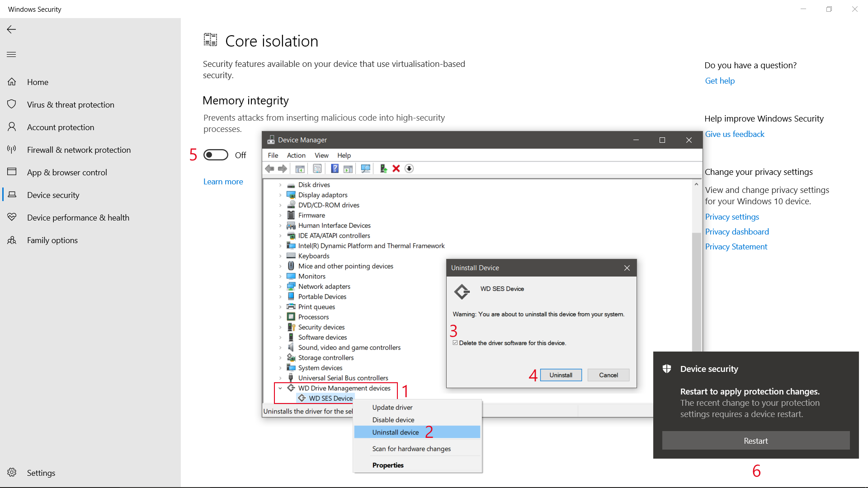Expand the Display adaptors tree node
The height and width of the screenshot is (488, 868).
click(x=280, y=195)
